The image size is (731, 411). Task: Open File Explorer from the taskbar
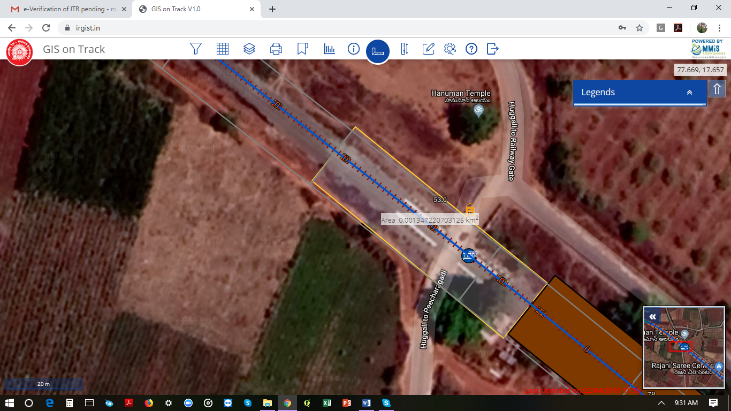267,403
